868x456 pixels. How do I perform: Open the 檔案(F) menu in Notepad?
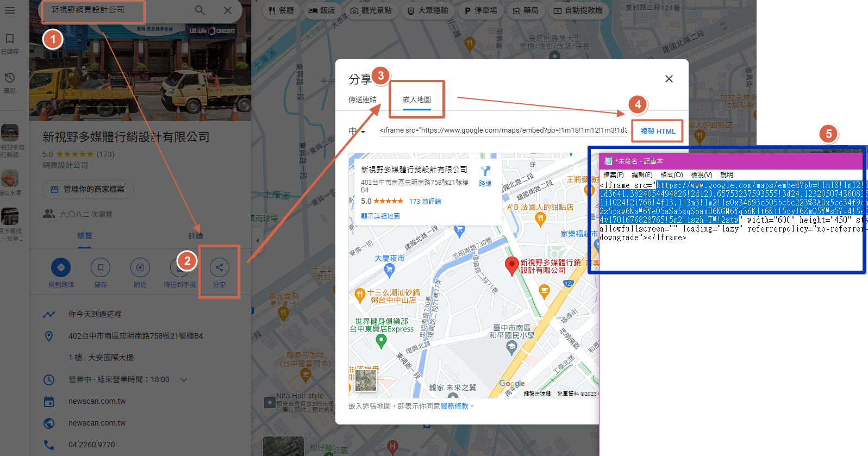[614, 174]
